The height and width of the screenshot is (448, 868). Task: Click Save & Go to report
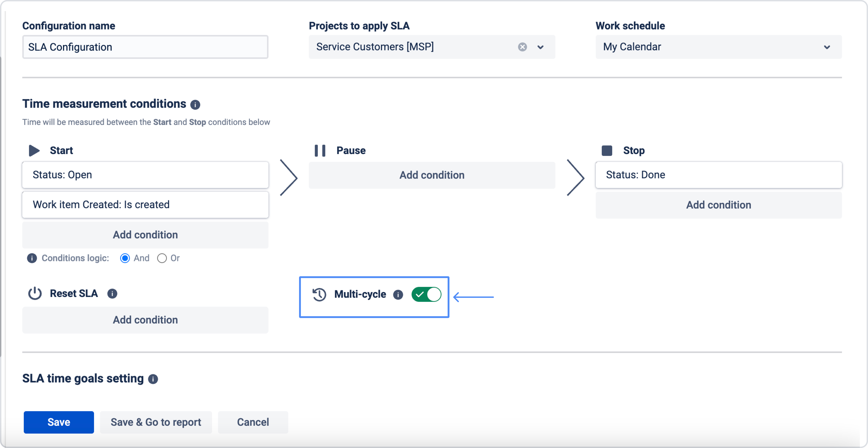pos(156,422)
